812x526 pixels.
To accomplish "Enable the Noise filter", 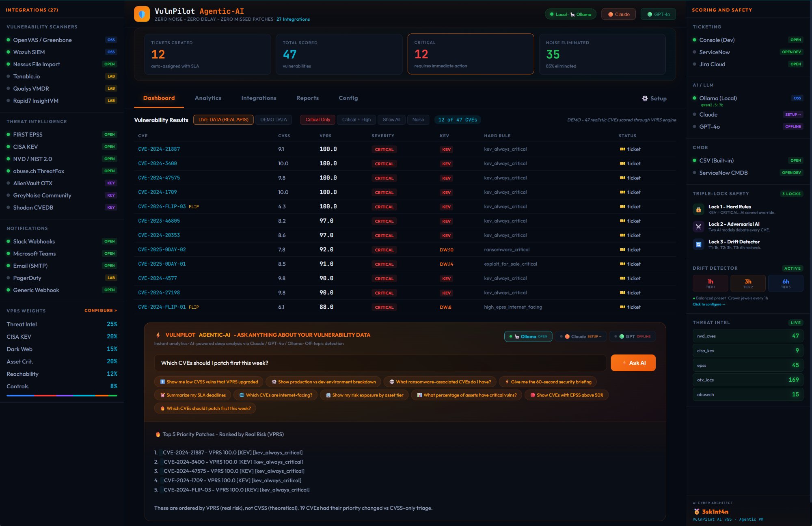I will pos(418,119).
